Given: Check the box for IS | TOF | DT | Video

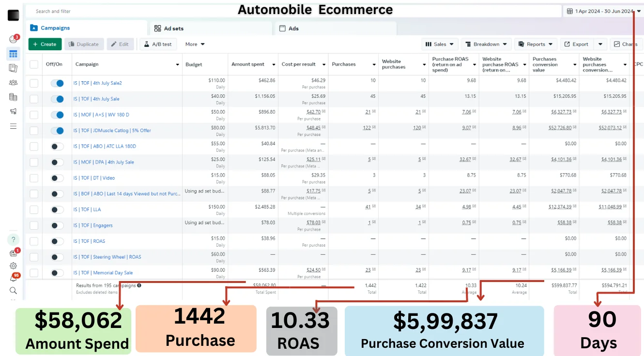Looking at the screenshot, I should (x=34, y=178).
